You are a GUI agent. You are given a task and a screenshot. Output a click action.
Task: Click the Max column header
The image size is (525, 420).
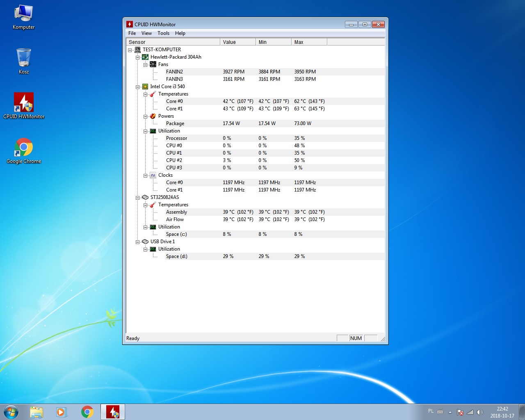309,42
